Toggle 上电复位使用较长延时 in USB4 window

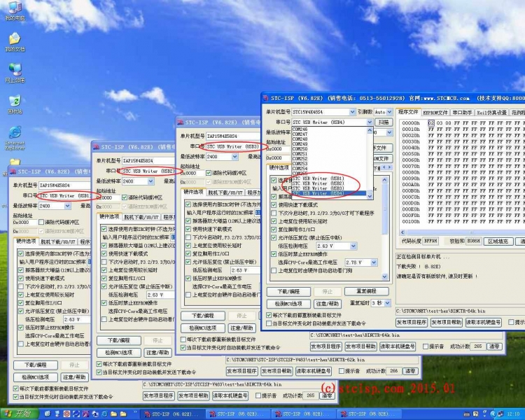[274, 221]
